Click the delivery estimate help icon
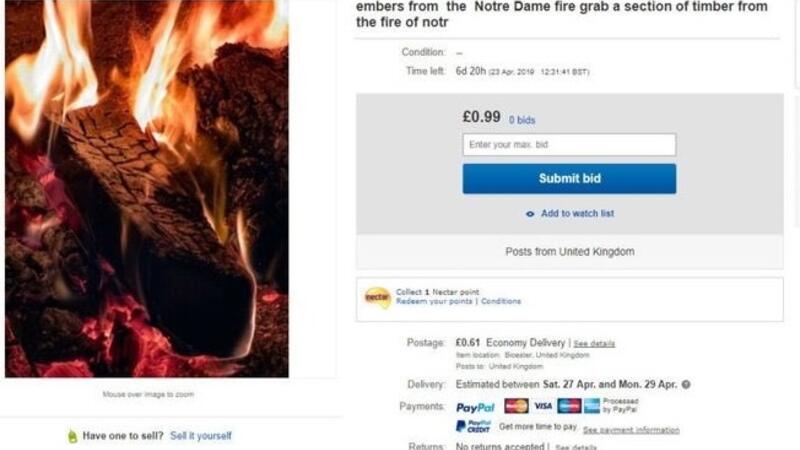Screen dimensions: 800x450 [x=686, y=384]
